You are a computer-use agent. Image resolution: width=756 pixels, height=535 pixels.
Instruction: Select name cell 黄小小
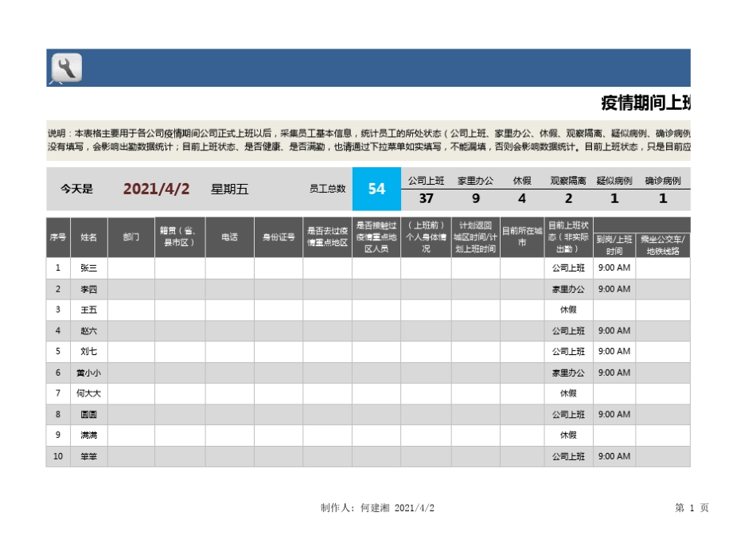(88, 373)
